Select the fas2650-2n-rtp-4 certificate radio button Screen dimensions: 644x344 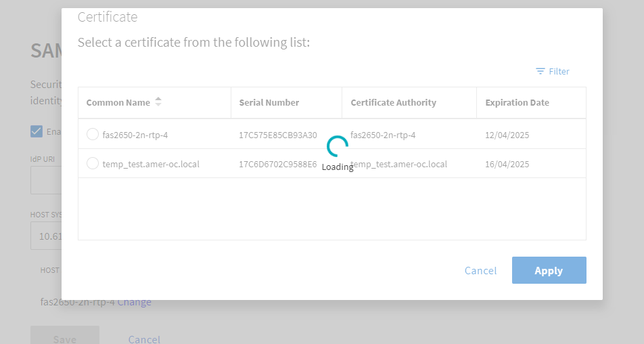pos(93,134)
